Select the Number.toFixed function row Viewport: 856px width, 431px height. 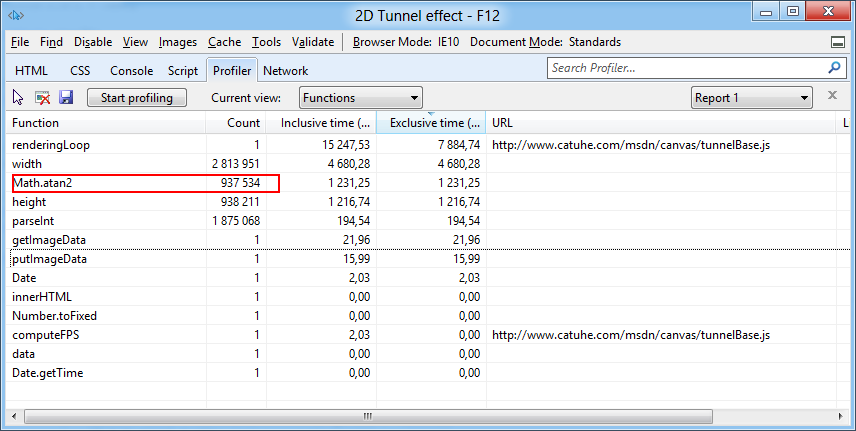coord(427,316)
